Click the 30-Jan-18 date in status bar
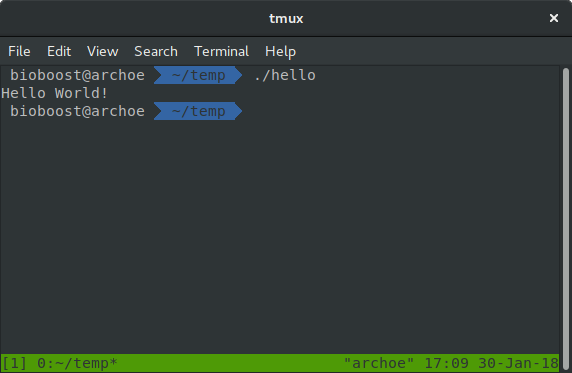Screen dimensions: 572x373 coord(518,363)
